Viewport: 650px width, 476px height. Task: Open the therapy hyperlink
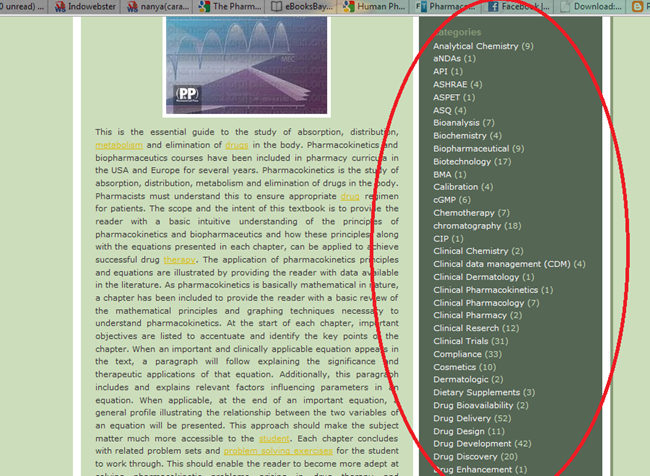coord(179,260)
